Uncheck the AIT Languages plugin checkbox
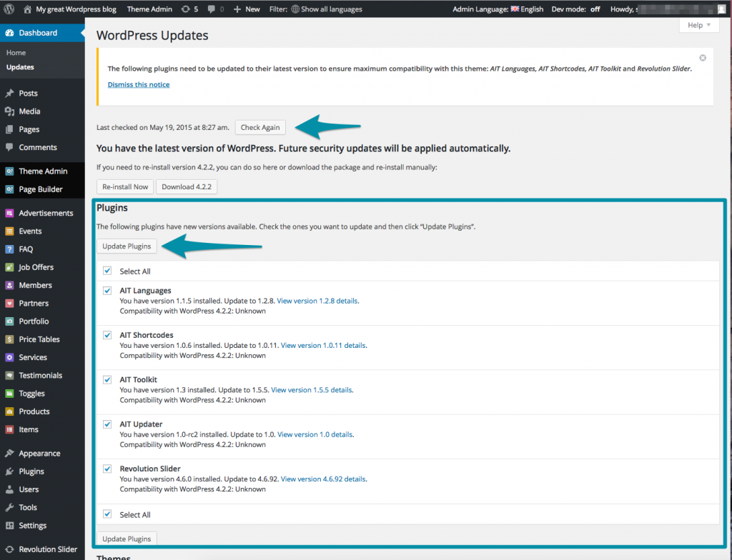The image size is (732, 560). 107,290
